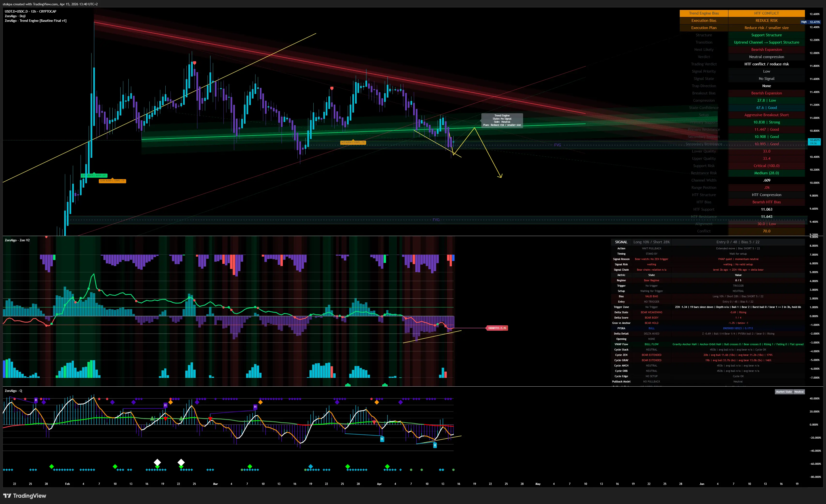Click the orange HTF CONFLICT table cell
Viewport: 826px width, 504px height.
(x=766, y=13)
